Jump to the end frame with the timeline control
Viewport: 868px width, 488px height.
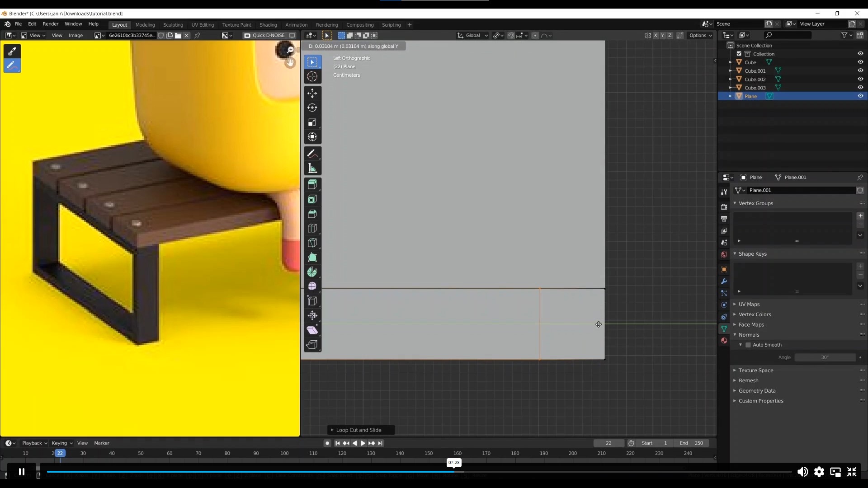tap(380, 443)
